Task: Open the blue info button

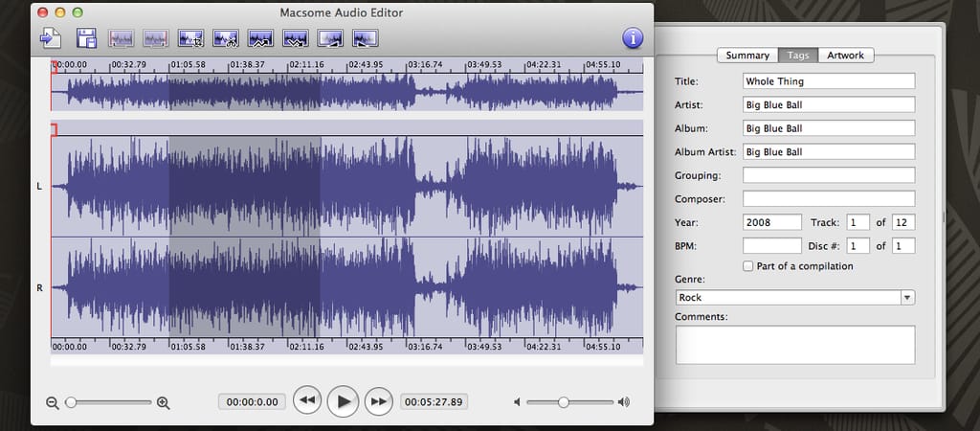Action: tap(633, 38)
